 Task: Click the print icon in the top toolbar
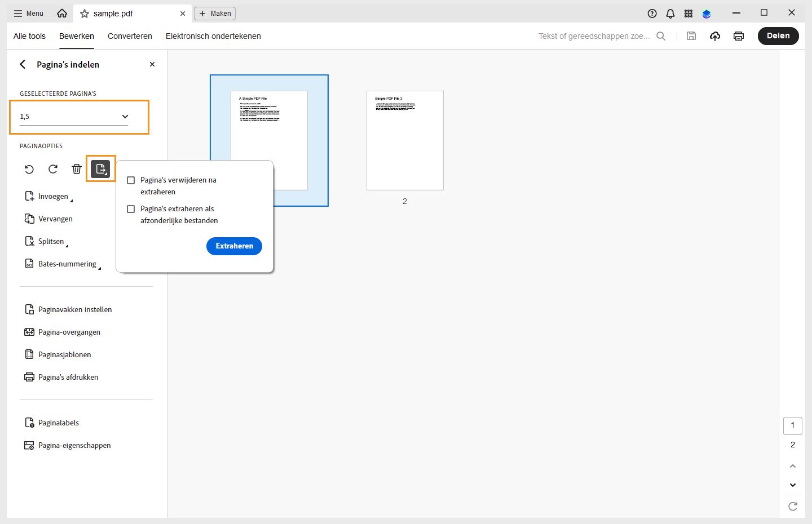pos(739,35)
